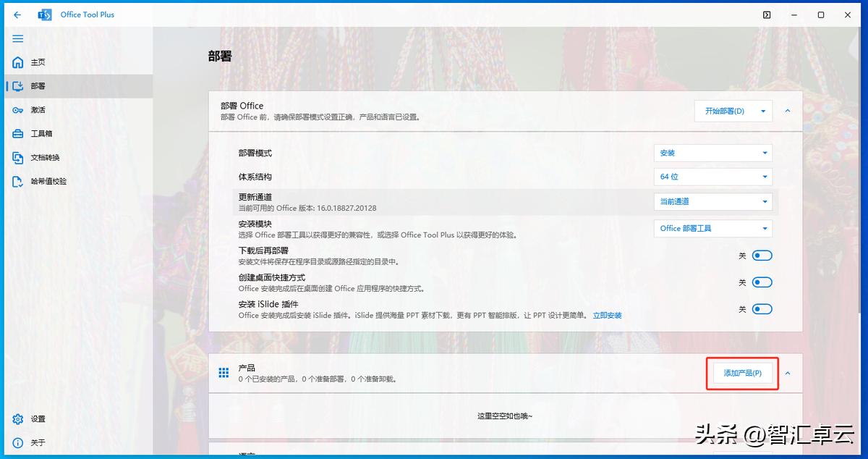
Task: Click the 添加产品(P) button
Action: [742, 372]
